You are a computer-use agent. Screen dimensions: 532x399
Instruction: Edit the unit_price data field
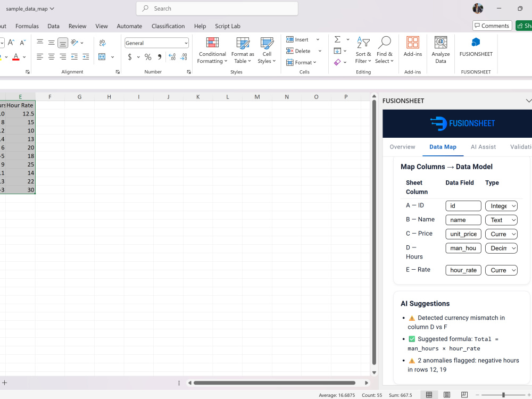click(x=463, y=234)
